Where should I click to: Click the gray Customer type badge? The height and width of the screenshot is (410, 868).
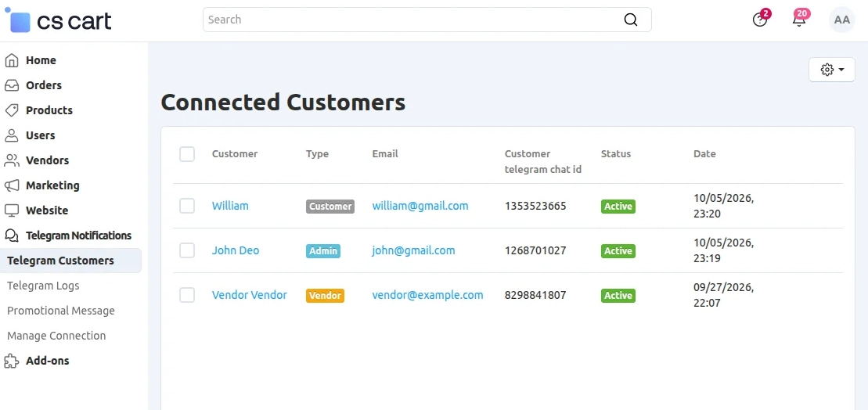(x=330, y=207)
